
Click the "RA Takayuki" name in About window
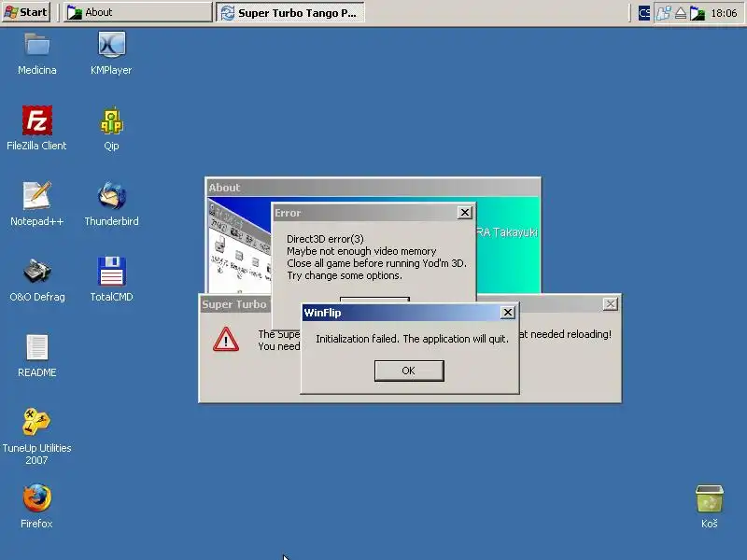(507, 232)
